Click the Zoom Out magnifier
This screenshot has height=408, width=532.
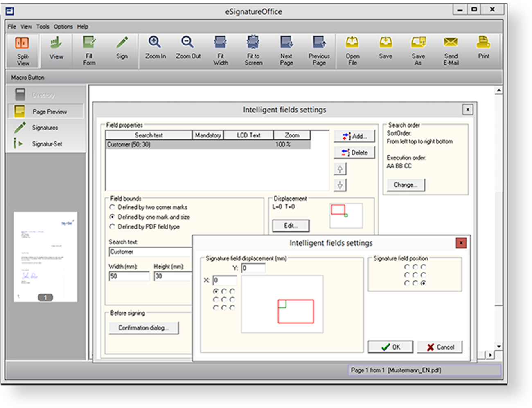coord(188,50)
